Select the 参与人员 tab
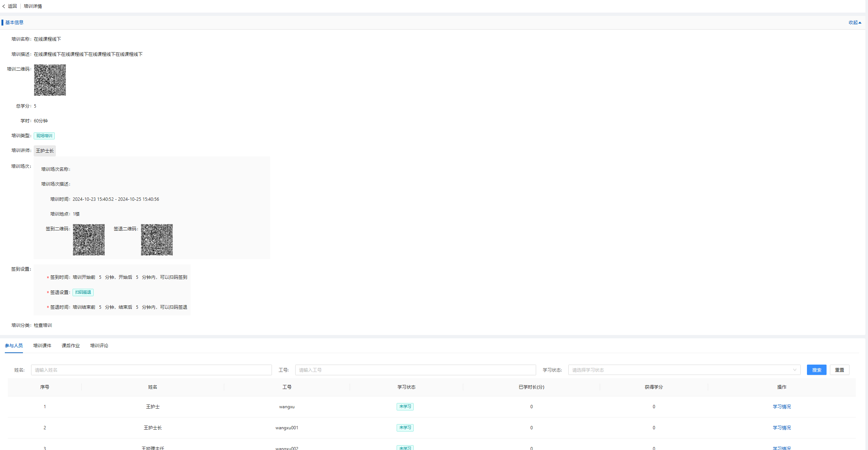The height and width of the screenshot is (450, 868). tap(14, 346)
